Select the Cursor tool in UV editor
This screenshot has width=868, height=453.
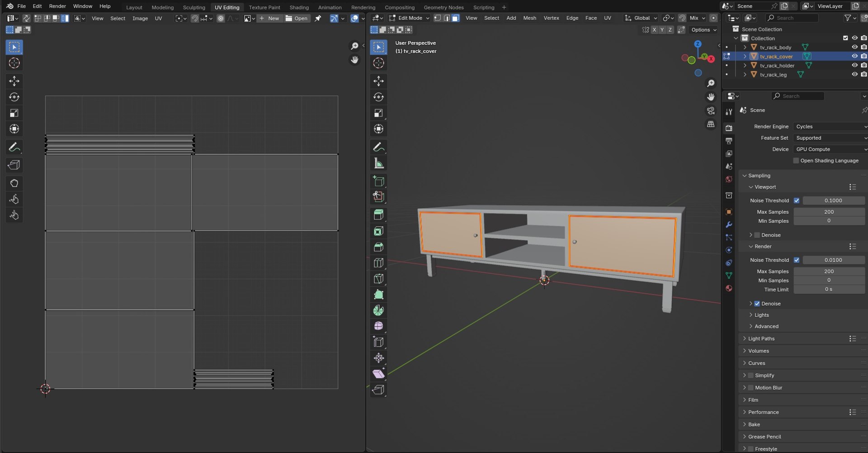point(14,63)
